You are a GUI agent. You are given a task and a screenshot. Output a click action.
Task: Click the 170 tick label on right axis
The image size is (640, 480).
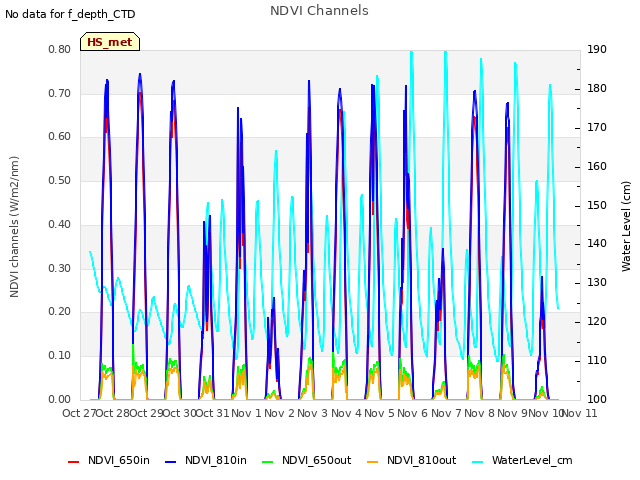(597, 128)
